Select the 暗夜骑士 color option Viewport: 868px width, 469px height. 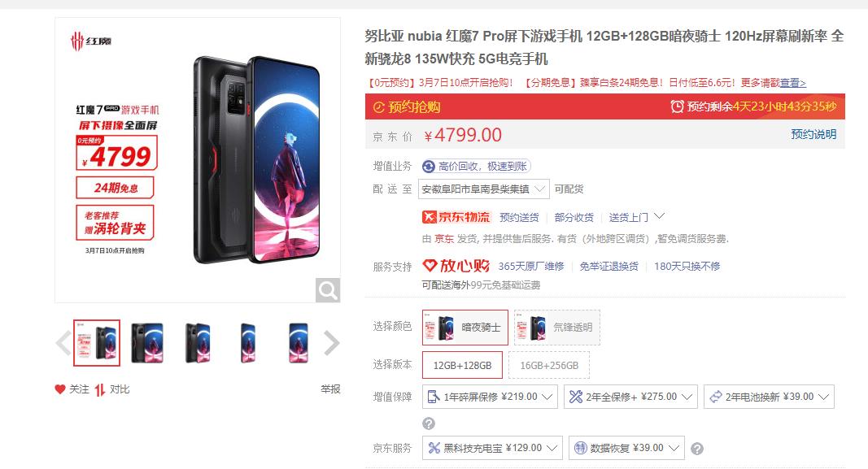[465, 328]
